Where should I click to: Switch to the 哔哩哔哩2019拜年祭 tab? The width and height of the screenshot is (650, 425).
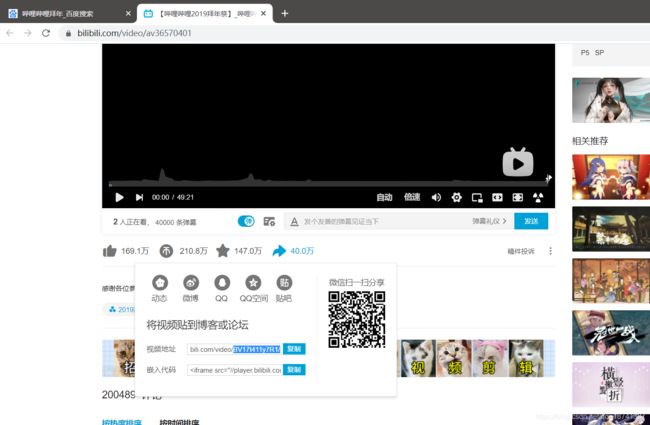pos(205,13)
